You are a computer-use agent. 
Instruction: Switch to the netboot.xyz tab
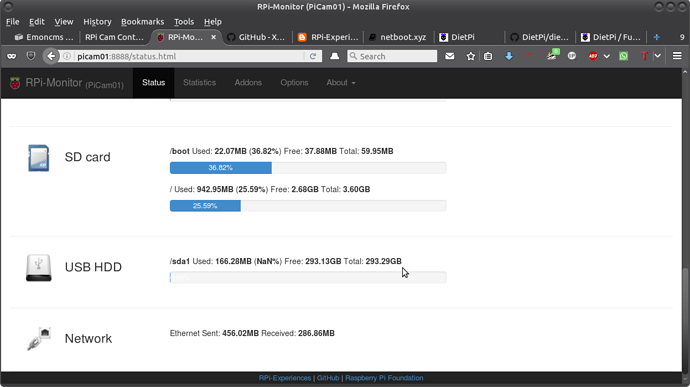point(398,37)
